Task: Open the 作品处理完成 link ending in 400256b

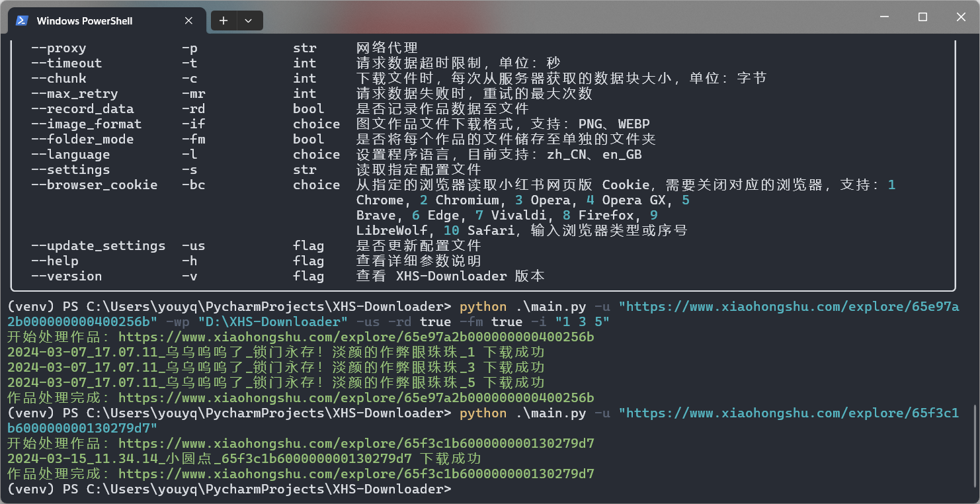Action: click(356, 398)
